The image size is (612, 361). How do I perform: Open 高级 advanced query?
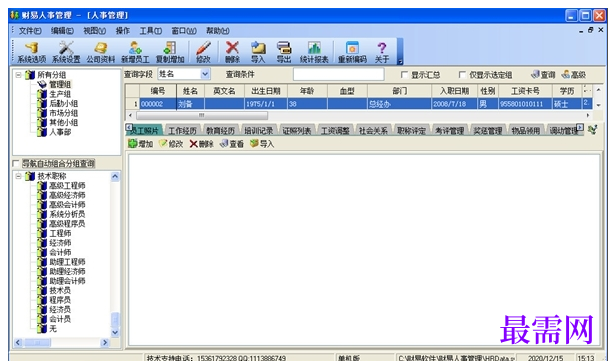click(x=574, y=75)
